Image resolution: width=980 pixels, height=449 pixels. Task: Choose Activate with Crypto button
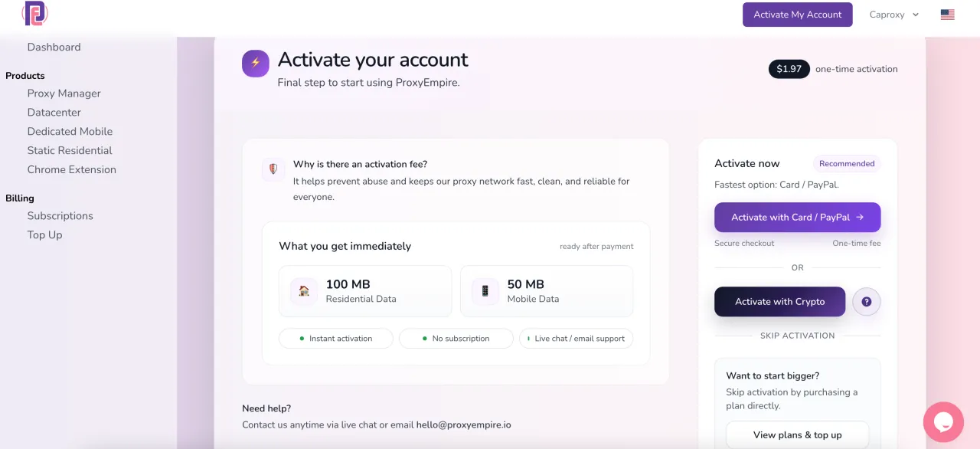pos(779,302)
